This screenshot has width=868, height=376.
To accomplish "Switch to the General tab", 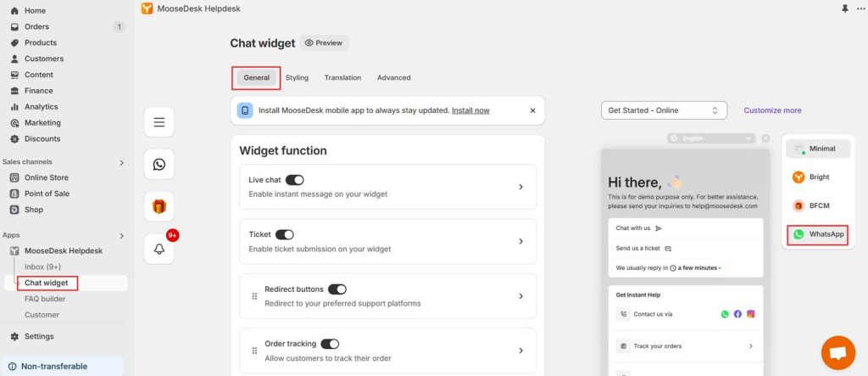I will [256, 77].
